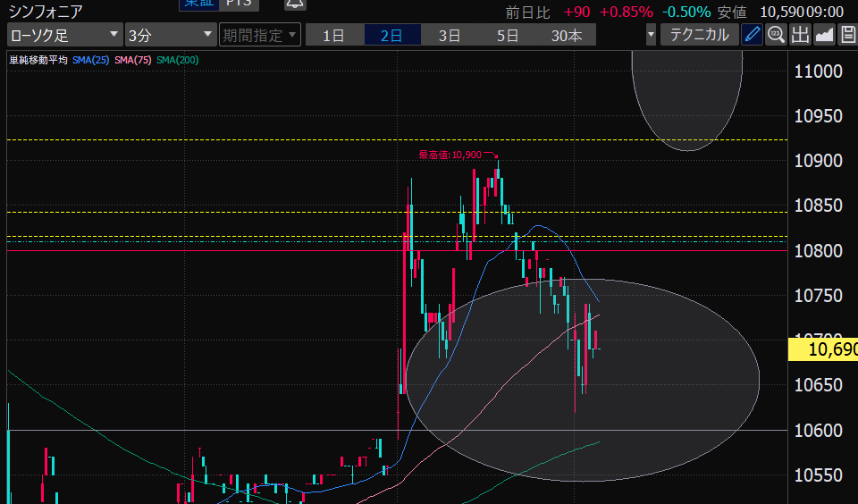Click the save floppy disk icon

(x=847, y=35)
